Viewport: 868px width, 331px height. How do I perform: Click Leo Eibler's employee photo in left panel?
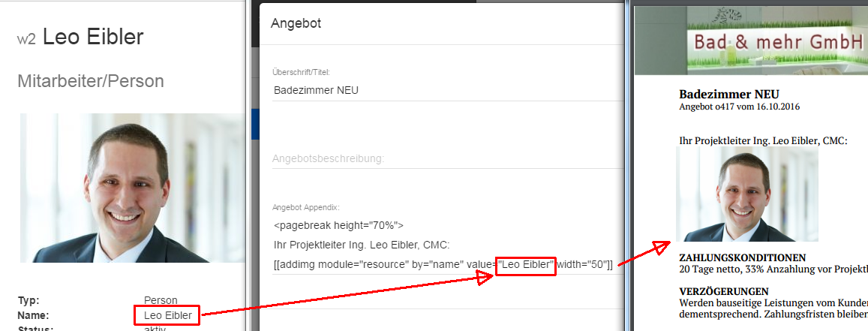[131, 188]
